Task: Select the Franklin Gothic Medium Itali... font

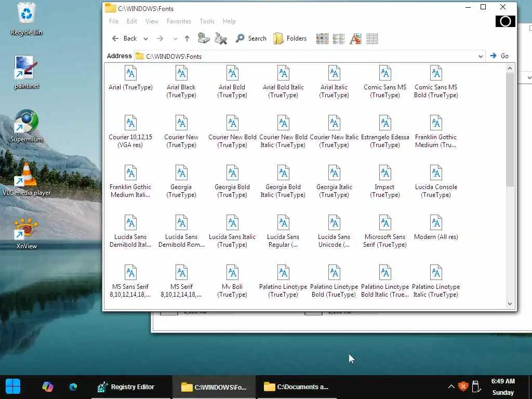Action: click(x=130, y=181)
